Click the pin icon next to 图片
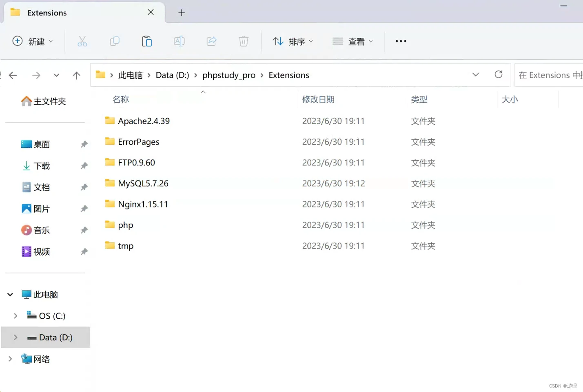The image size is (583, 392). pos(84,209)
